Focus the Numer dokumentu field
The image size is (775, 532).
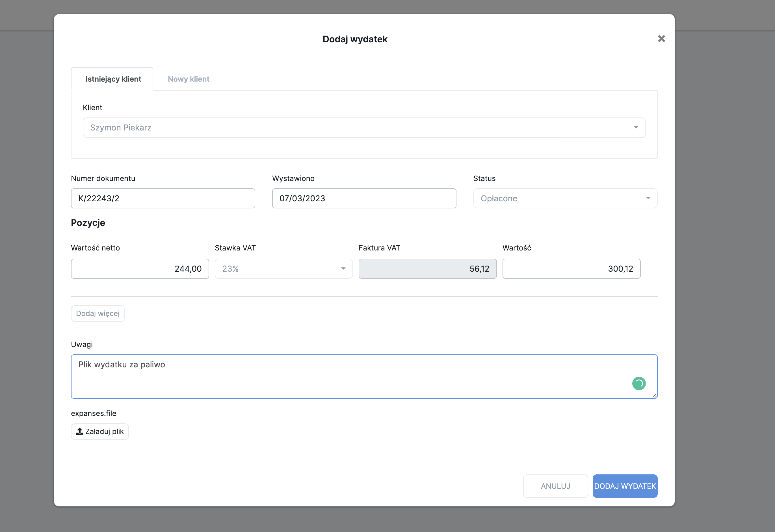click(x=163, y=198)
